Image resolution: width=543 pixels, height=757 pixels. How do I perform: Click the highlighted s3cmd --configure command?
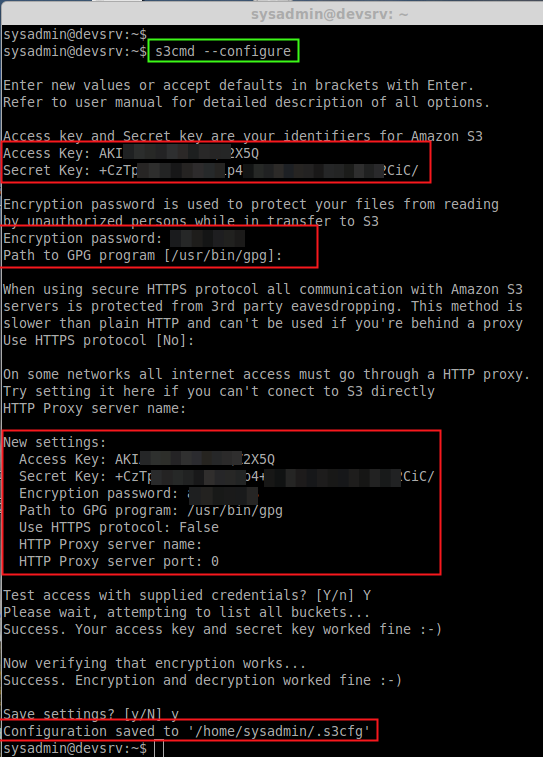[223, 51]
